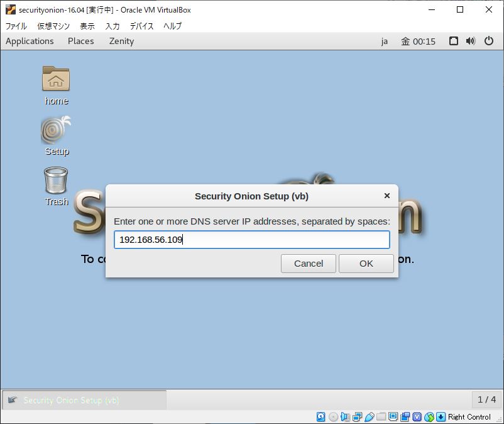Viewport: 504px width, 424px height.
Task: Click the audio status icon in VirtualBox bar
Action: (x=345, y=417)
